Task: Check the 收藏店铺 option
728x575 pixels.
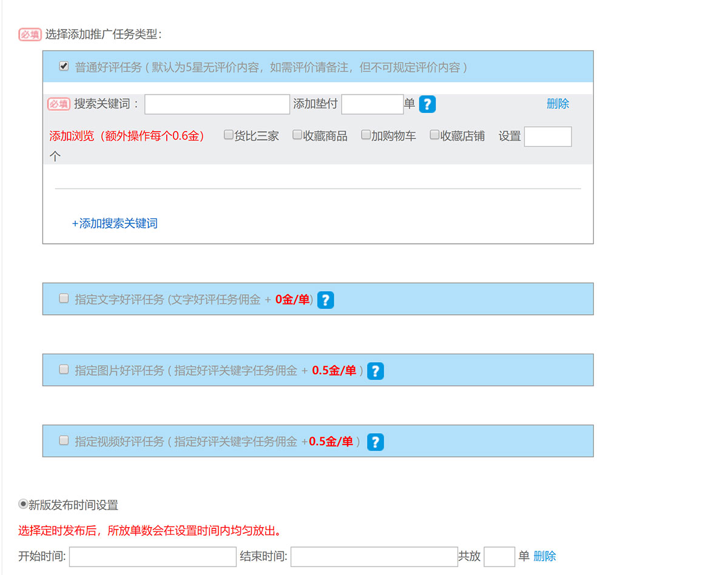Action: (434, 135)
